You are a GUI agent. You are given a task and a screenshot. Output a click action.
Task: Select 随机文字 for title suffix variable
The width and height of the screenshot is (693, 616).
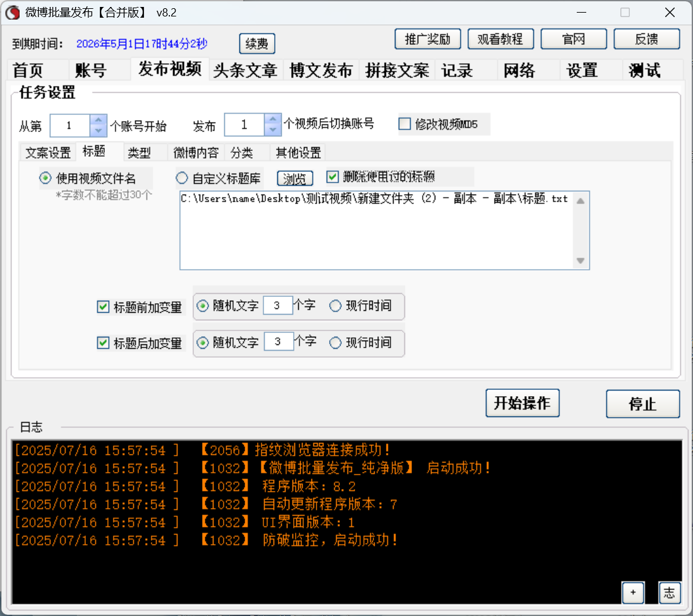pyautogui.click(x=202, y=342)
